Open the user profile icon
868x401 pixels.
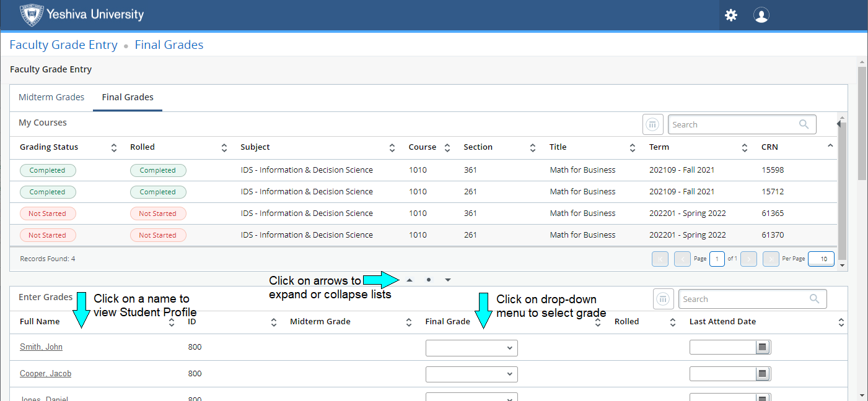tap(761, 15)
